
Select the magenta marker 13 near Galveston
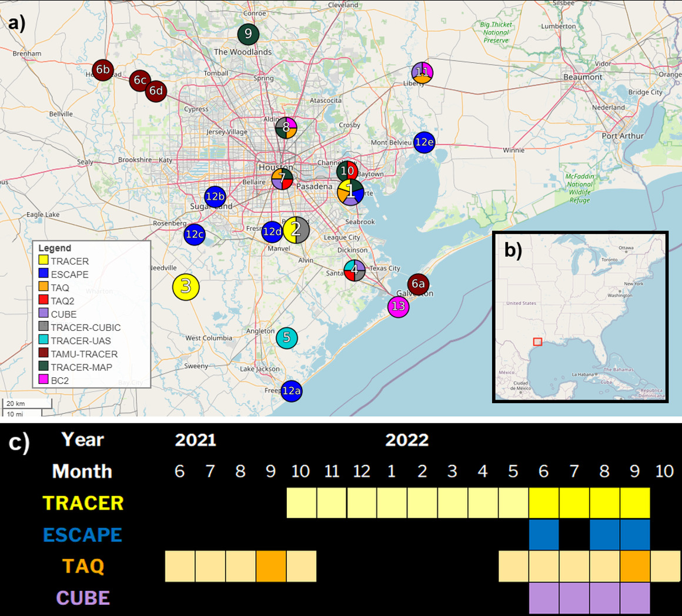click(398, 307)
